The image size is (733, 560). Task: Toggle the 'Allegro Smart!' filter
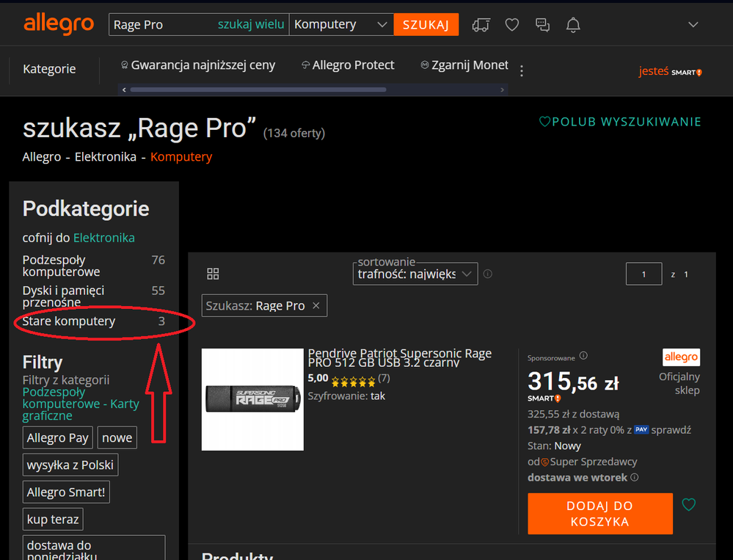point(66,492)
